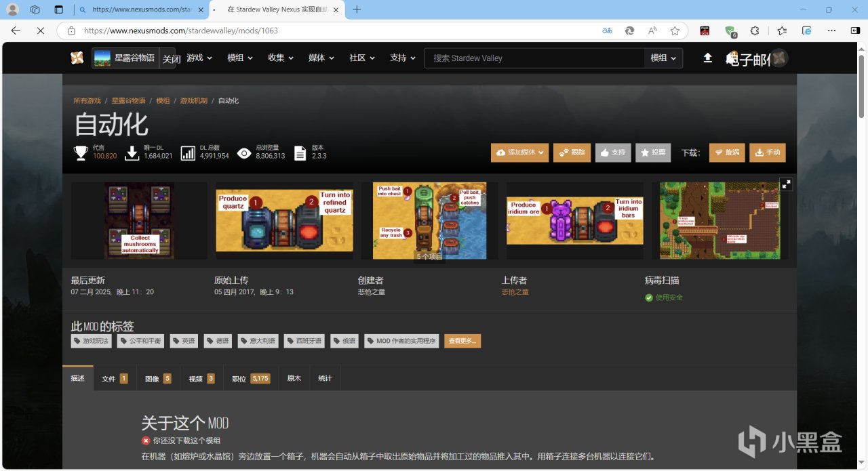
Task: Open a new browser tab with plus
Action: (x=357, y=9)
